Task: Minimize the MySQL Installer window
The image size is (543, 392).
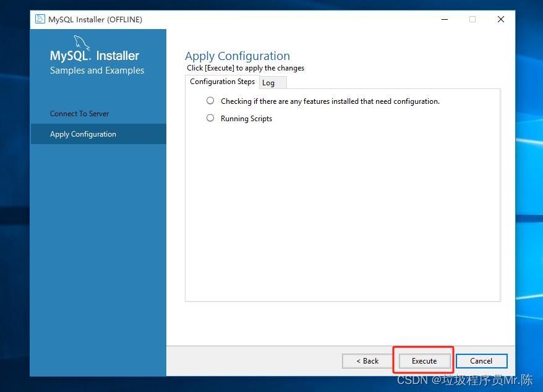Action: click(x=445, y=19)
